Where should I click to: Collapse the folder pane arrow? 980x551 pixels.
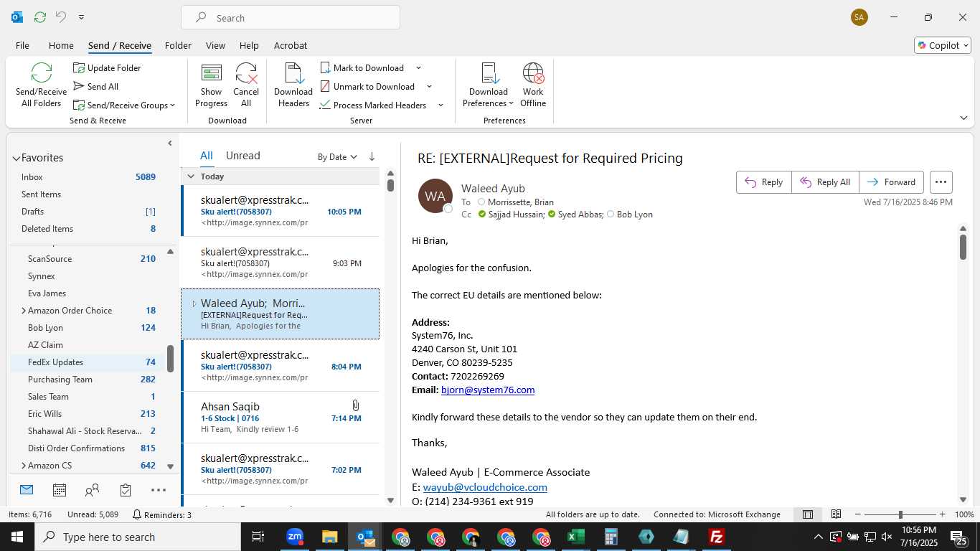pyautogui.click(x=170, y=143)
